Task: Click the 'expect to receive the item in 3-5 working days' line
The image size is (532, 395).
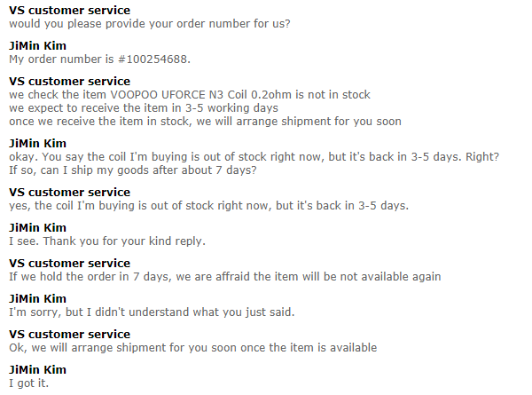Action: (144, 108)
